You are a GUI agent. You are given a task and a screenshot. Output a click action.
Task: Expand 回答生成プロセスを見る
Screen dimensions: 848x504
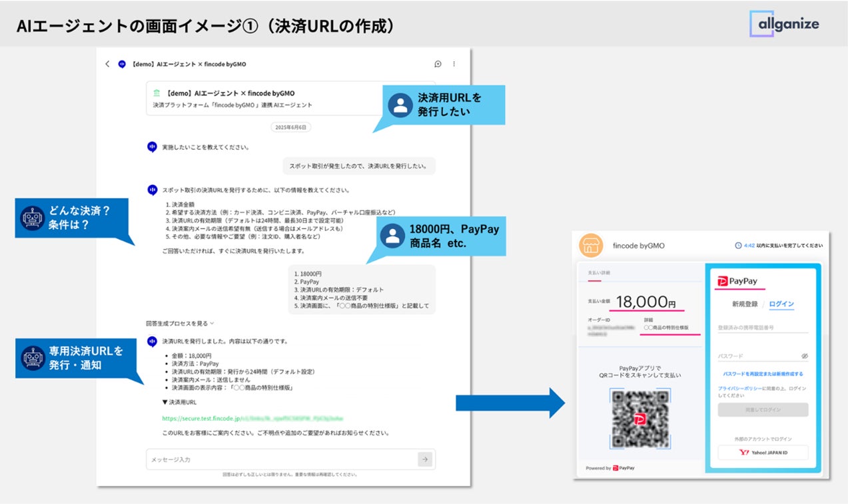pyautogui.click(x=180, y=323)
